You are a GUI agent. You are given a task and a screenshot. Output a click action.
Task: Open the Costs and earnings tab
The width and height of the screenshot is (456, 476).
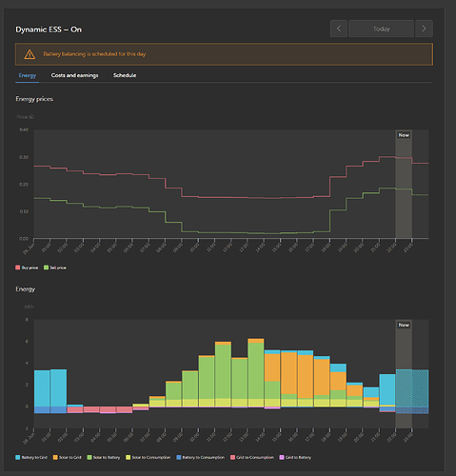74,75
